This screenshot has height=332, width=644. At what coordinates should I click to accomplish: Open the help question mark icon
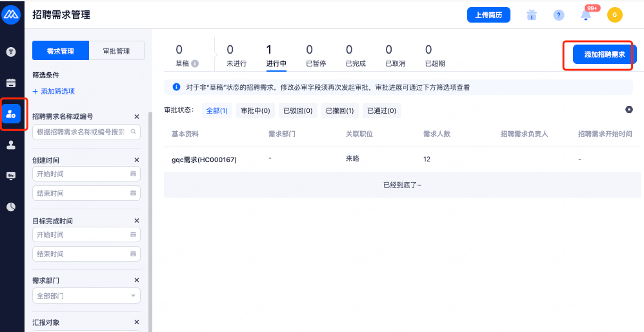pos(559,15)
